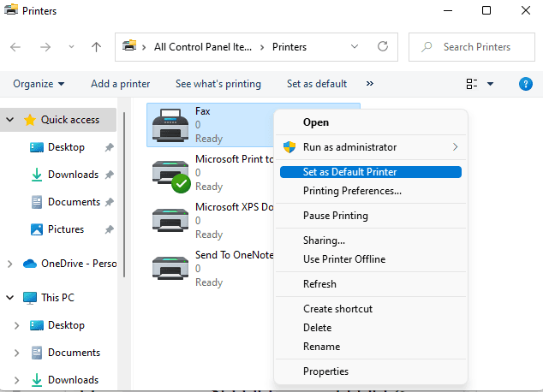
Task: Expand the OneDrive tree node
Action: click(x=10, y=264)
